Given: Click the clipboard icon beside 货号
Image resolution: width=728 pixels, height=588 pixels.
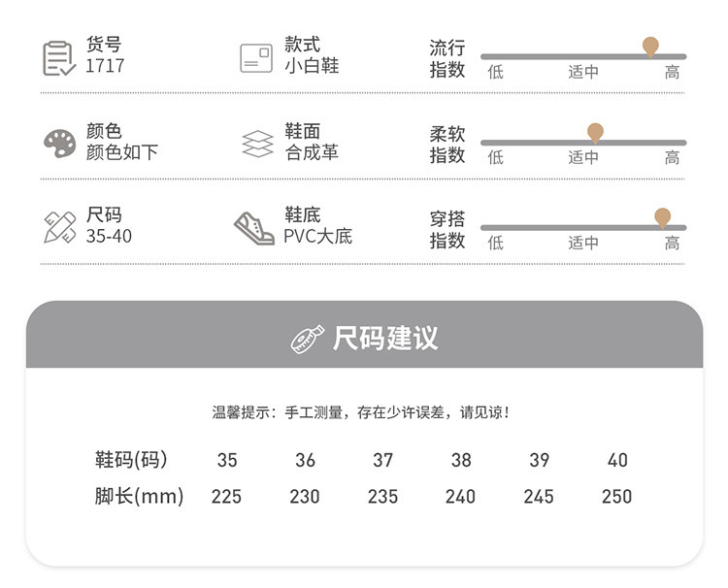Looking at the screenshot, I should pyautogui.click(x=58, y=58).
